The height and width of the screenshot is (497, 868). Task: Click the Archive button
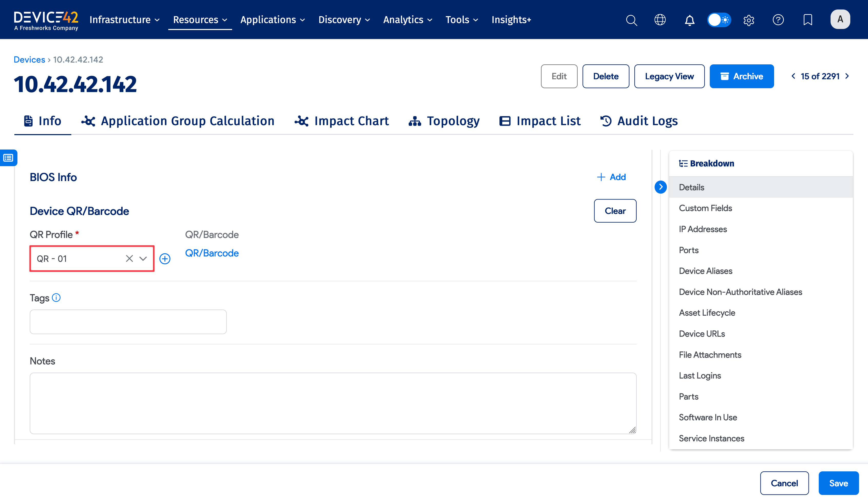click(741, 76)
